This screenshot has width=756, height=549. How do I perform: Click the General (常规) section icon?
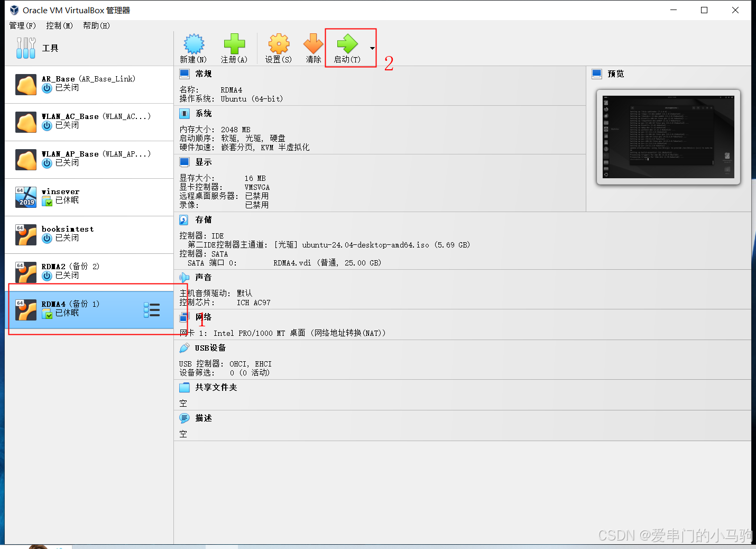(x=184, y=74)
